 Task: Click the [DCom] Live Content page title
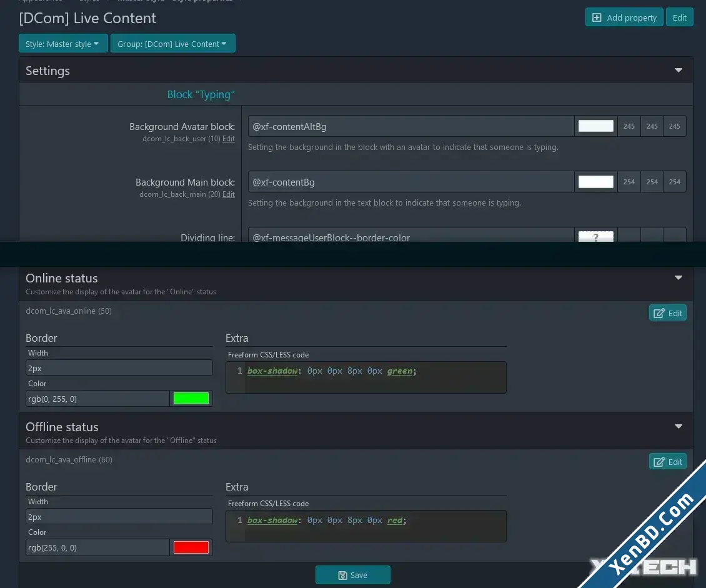pos(87,18)
